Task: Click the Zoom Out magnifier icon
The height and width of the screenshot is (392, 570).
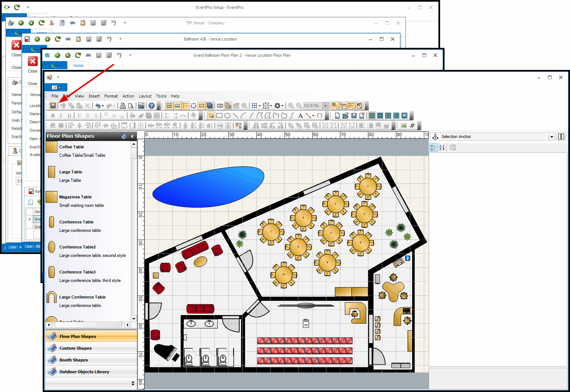Action: click(x=299, y=106)
